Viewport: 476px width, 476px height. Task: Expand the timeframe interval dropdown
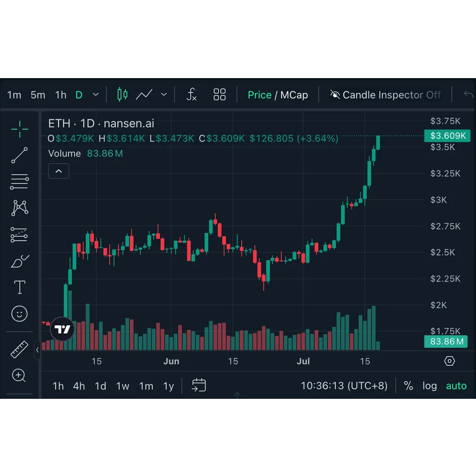pos(96,94)
